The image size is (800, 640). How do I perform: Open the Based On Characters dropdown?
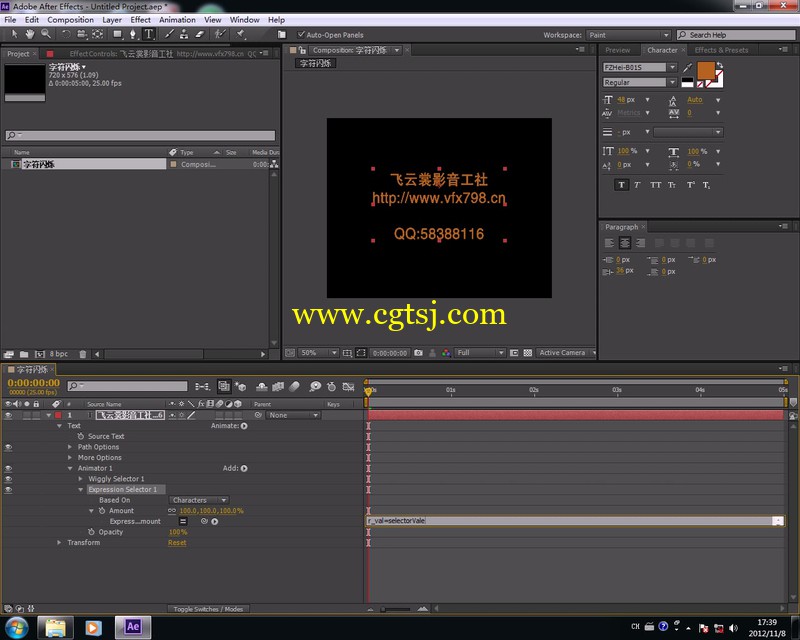[x=199, y=500]
